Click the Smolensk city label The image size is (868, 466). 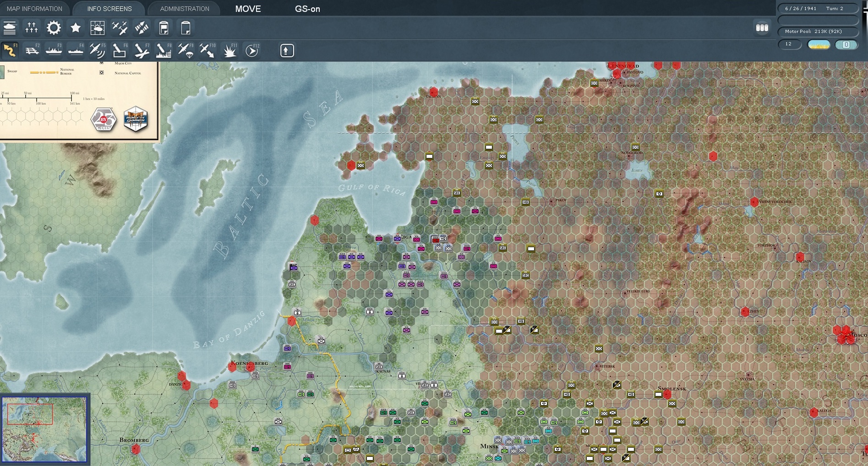coord(672,389)
